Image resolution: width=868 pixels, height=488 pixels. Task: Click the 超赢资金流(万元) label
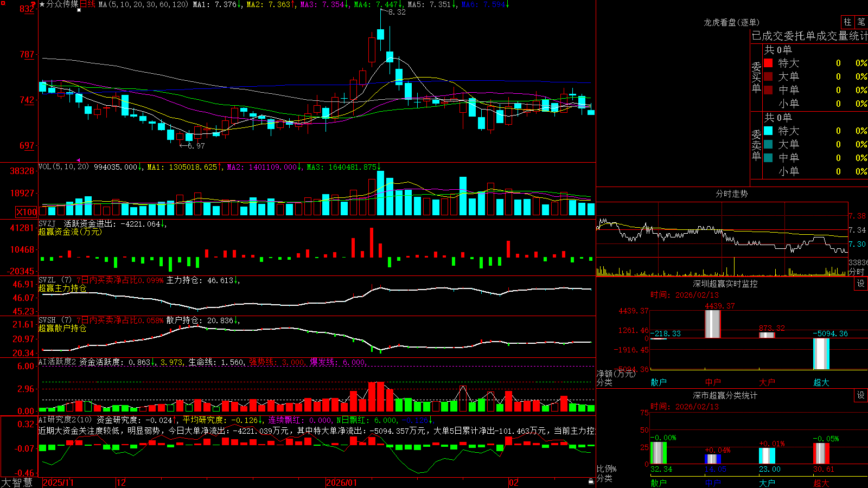click(70, 232)
